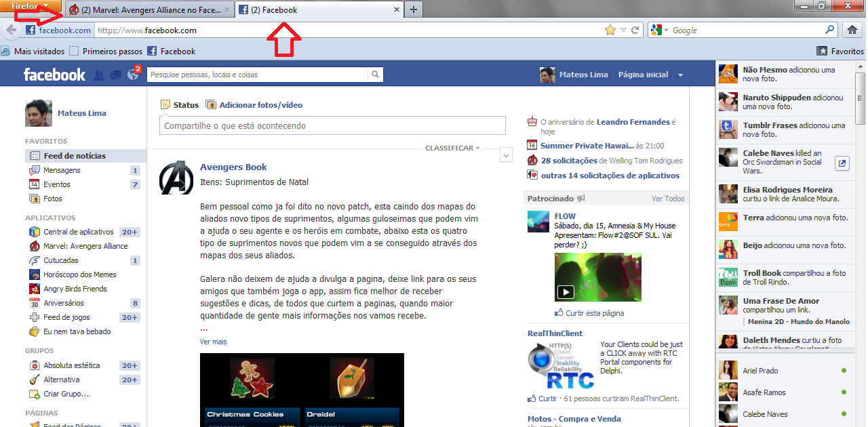Launch Marvel: Avengers Alliance from sidebar
Screen dimensions: 868x427
tap(85, 246)
